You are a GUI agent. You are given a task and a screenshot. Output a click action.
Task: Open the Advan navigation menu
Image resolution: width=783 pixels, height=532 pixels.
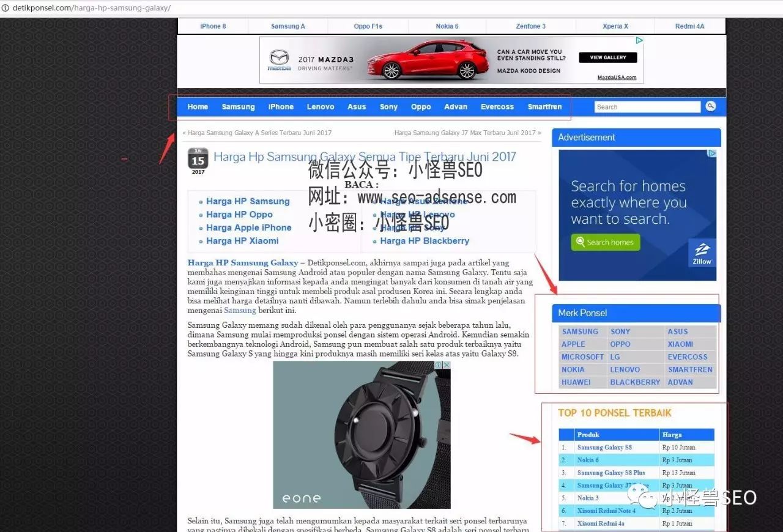pos(456,106)
